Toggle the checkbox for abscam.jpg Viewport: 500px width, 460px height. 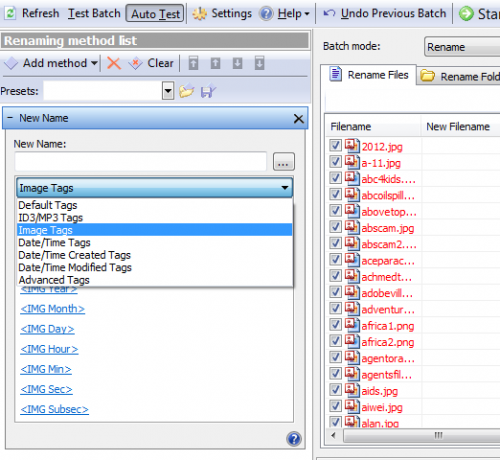tap(335, 227)
